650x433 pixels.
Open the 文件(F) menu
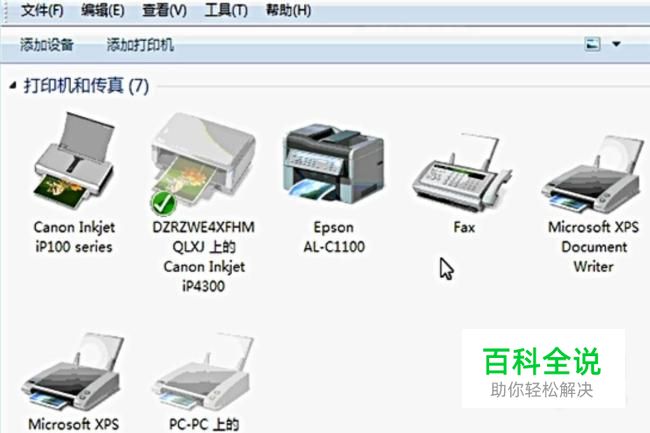click(42, 10)
